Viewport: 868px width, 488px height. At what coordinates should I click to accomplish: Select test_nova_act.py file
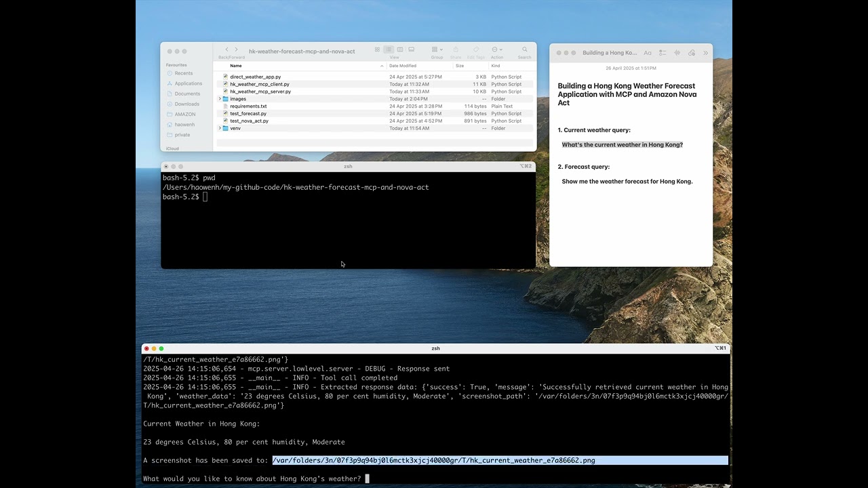coord(249,121)
